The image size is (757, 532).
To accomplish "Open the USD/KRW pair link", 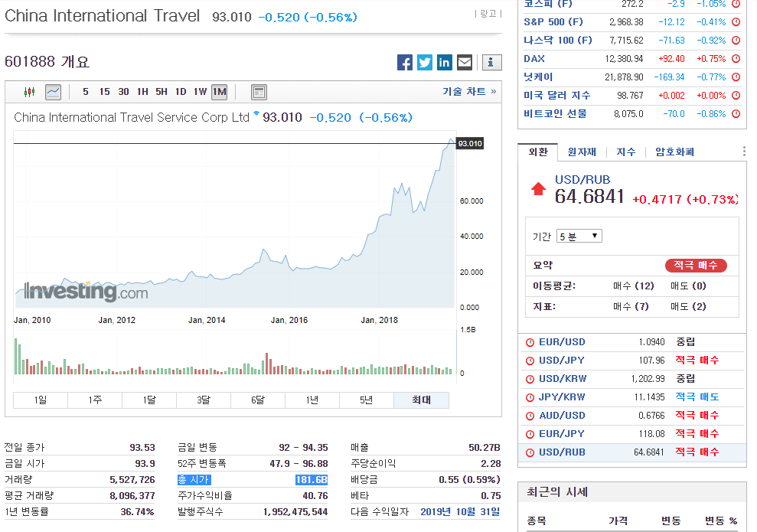I will [563, 379].
